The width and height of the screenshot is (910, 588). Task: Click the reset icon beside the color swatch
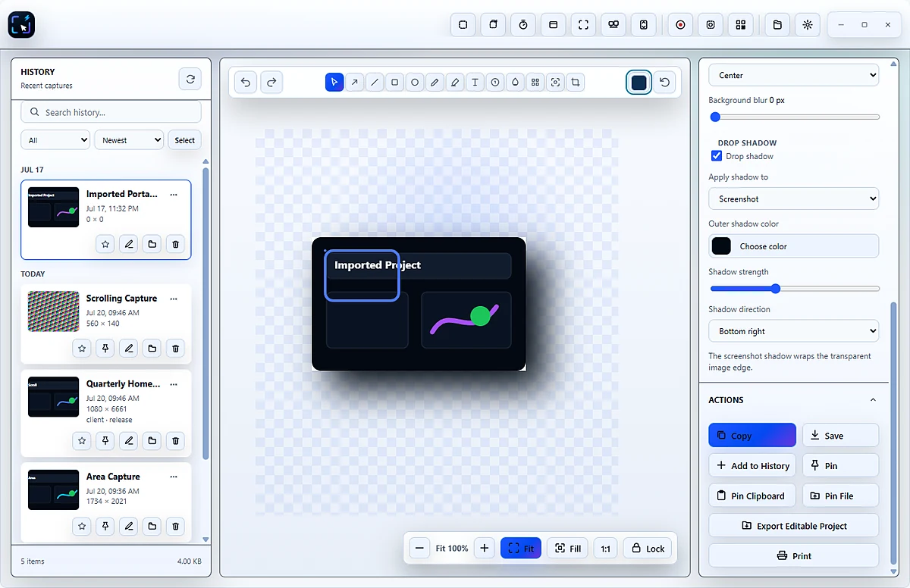(x=664, y=82)
